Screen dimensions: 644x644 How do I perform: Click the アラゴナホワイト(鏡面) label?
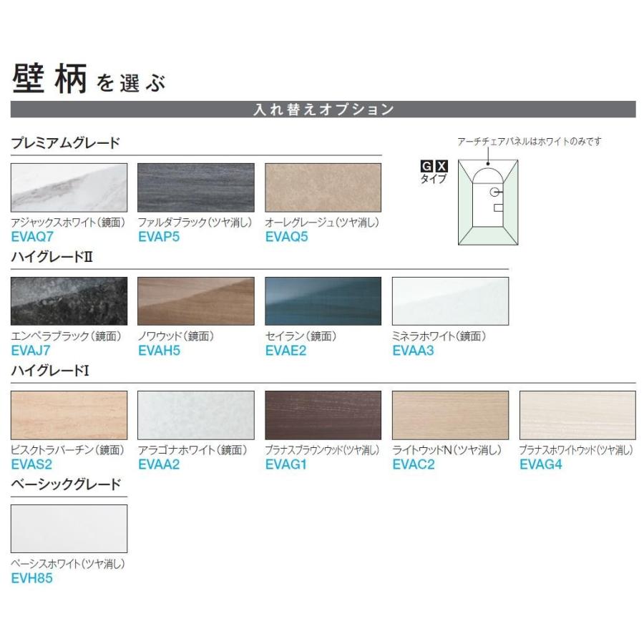pos(192,450)
